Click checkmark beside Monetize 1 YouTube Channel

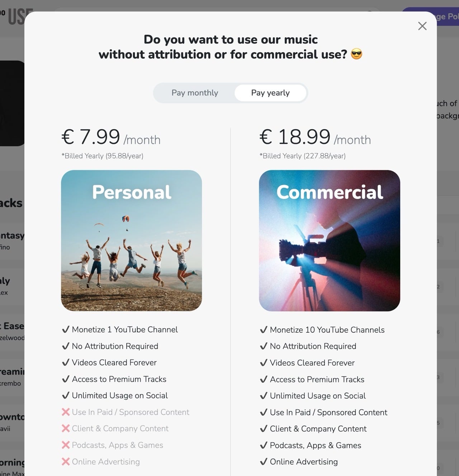[x=66, y=330]
